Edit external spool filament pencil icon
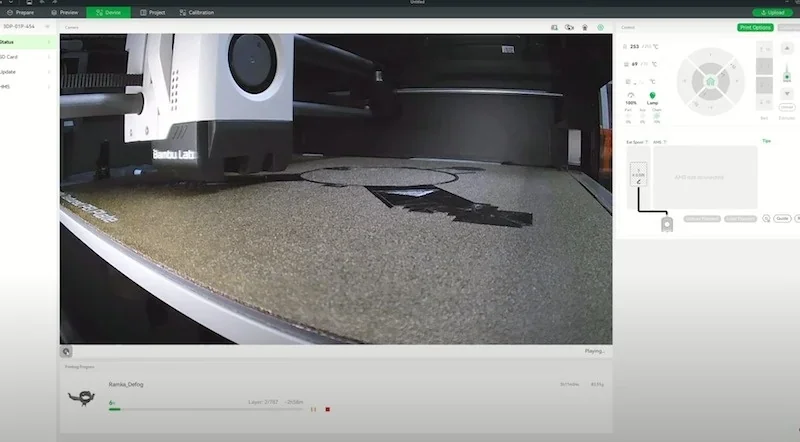800x442 pixels. (638, 182)
